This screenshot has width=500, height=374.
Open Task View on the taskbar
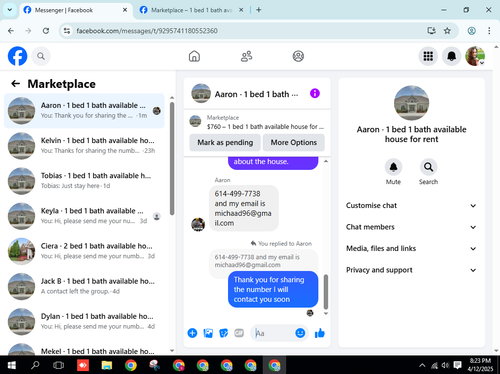[x=58, y=365]
